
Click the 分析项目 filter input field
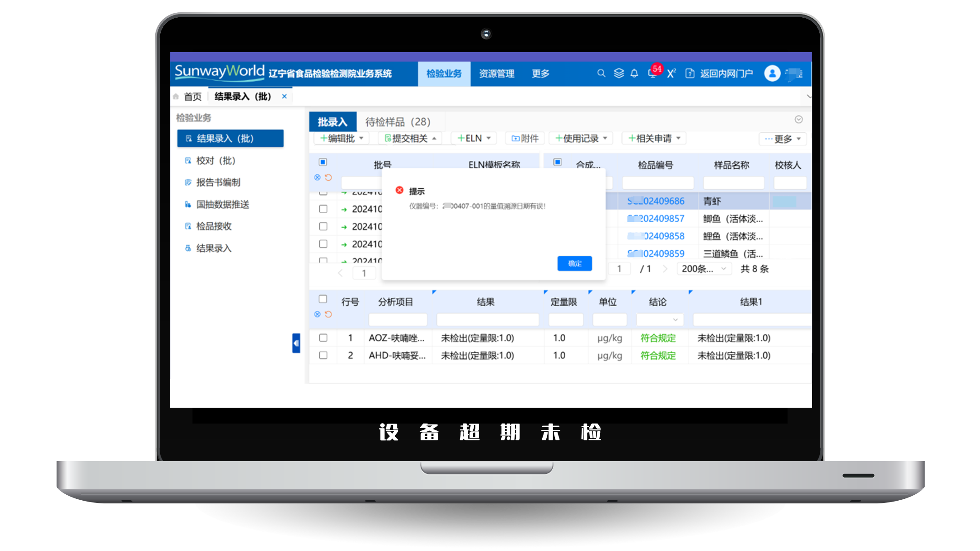coord(397,320)
